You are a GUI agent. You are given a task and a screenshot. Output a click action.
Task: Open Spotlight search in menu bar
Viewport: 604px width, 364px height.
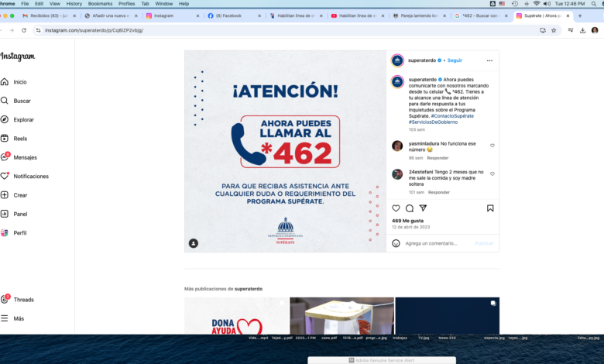pos(594,3)
